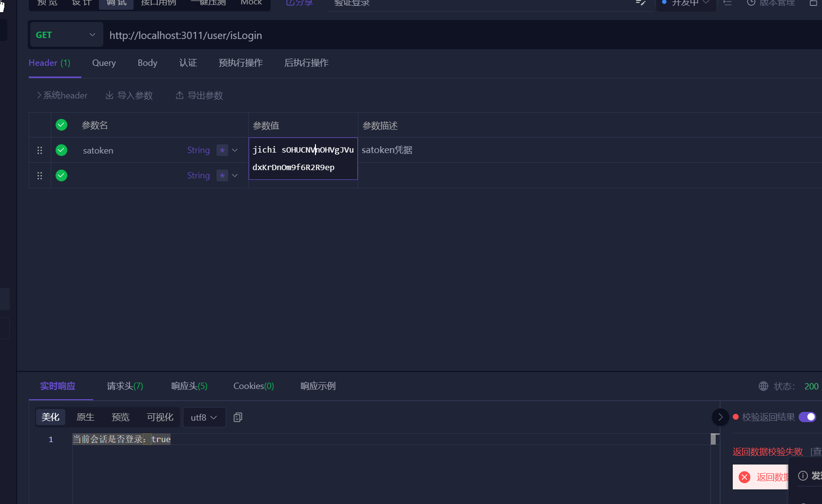Open the Query tab
This screenshot has height=504, width=822.
104,63
